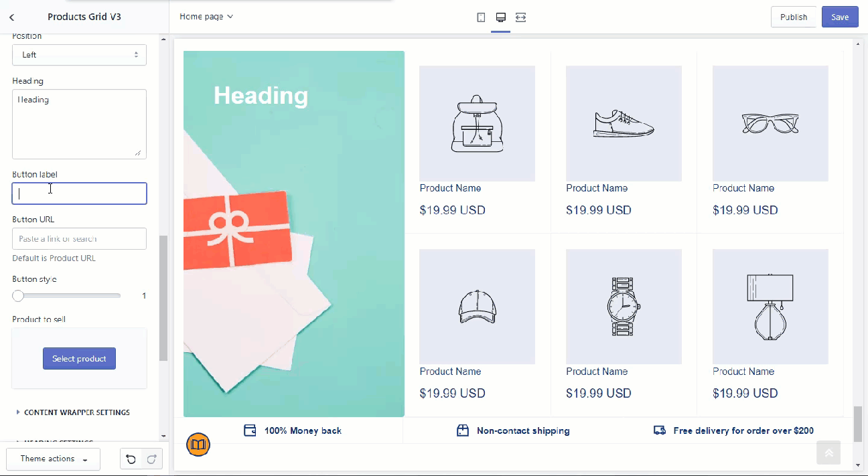The height and width of the screenshot is (476, 868).
Task: Click the price under the sneaker
Action: click(x=599, y=210)
